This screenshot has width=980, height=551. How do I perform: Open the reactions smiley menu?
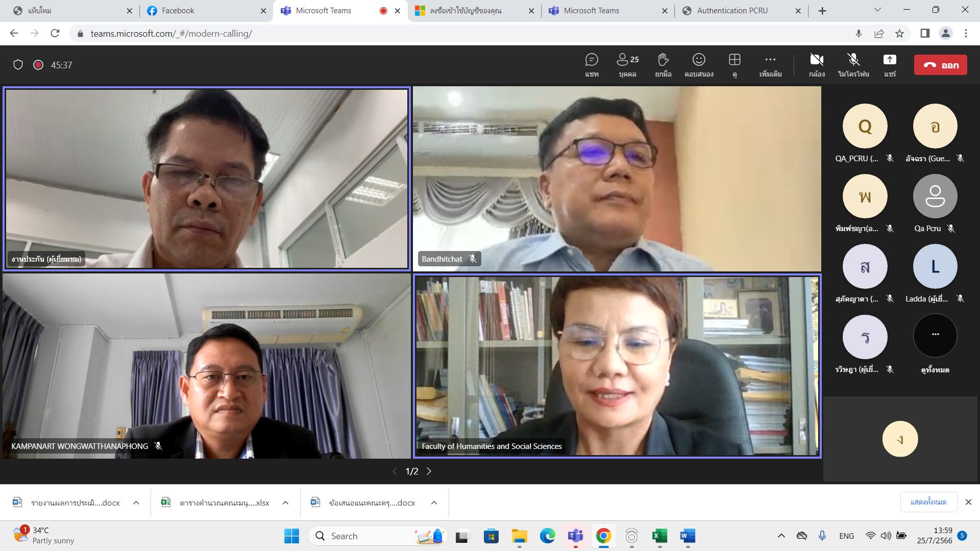pyautogui.click(x=699, y=65)
